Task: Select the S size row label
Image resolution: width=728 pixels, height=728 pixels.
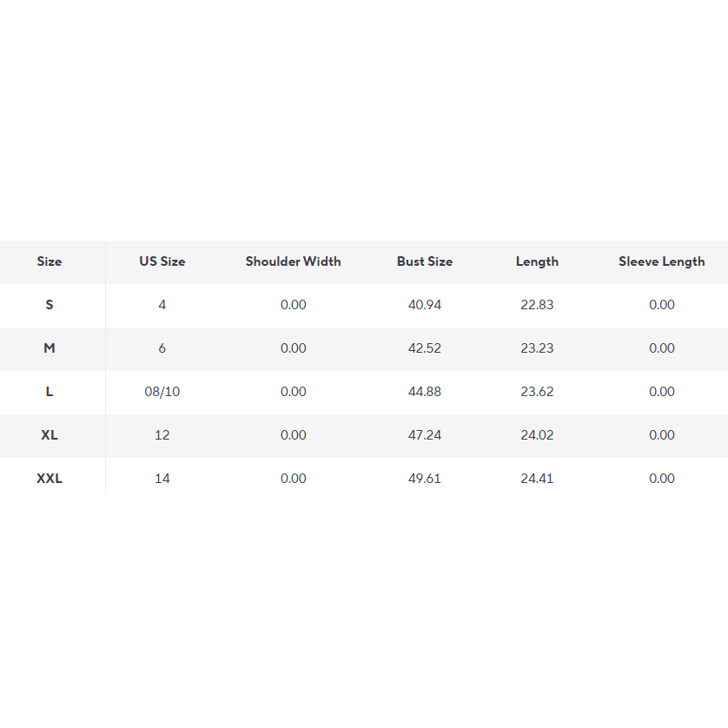Action: pos(50,305)
